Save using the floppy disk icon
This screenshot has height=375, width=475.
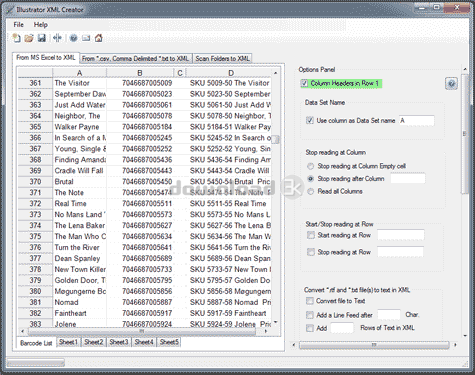(42, 38)
